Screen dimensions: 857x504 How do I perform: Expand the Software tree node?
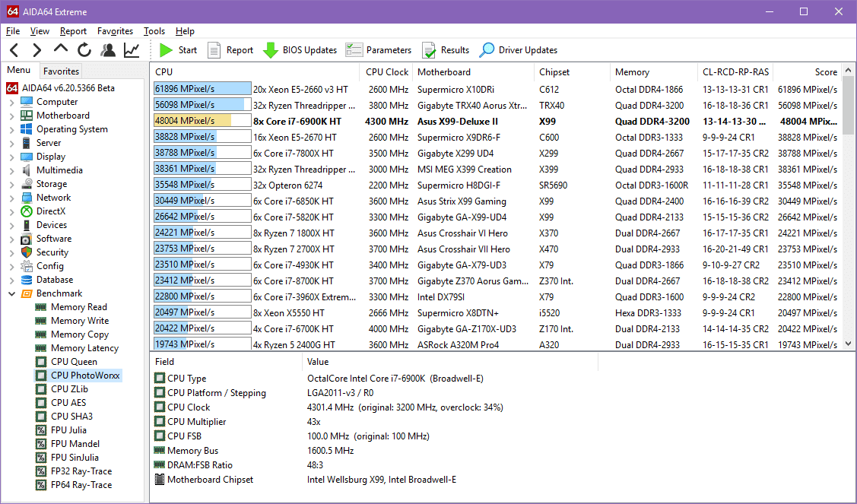12,239
